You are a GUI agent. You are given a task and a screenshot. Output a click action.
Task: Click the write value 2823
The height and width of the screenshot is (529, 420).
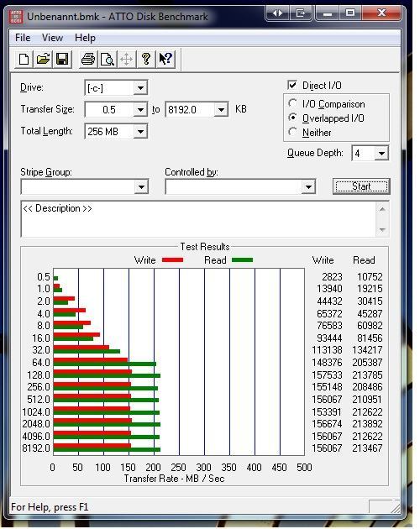pos(332,276)
